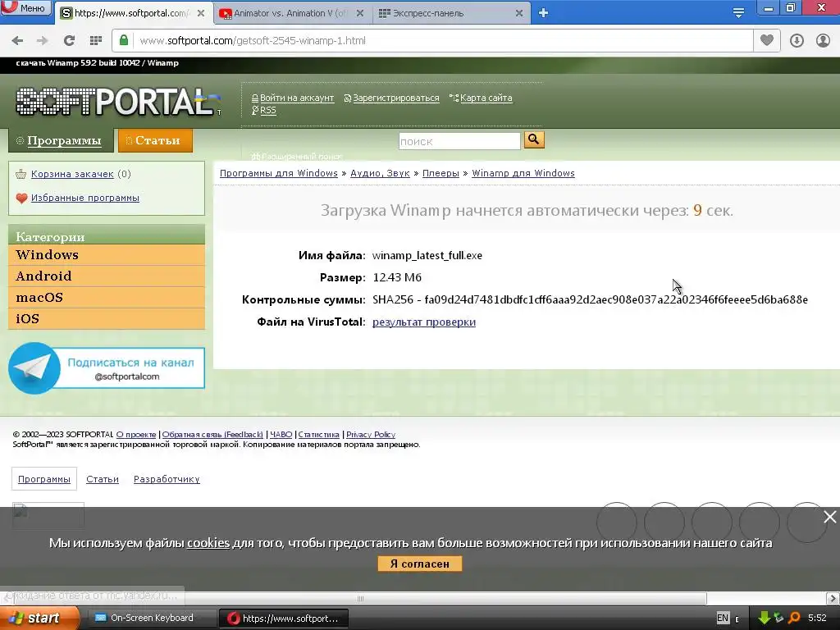Close the Animator vs. Animation V tab
The height and width of the screenshot is (630, 840).
360,13
